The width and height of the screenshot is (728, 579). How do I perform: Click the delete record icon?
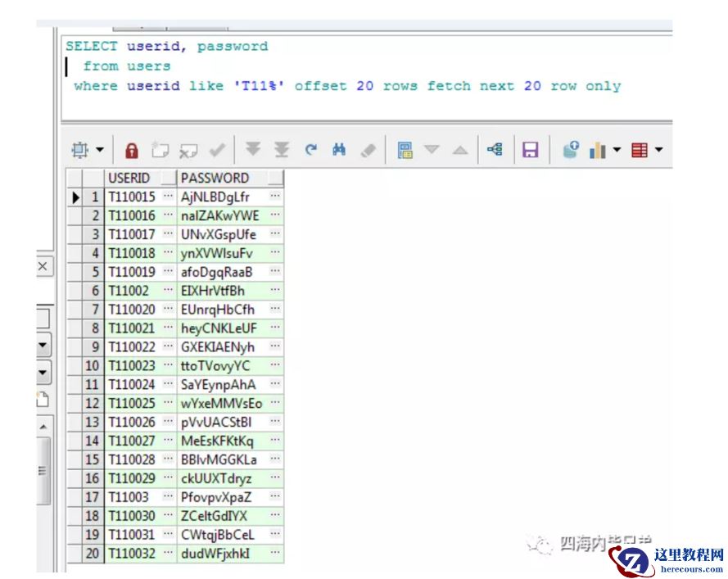pyautogui.click(x=188, y=151)
